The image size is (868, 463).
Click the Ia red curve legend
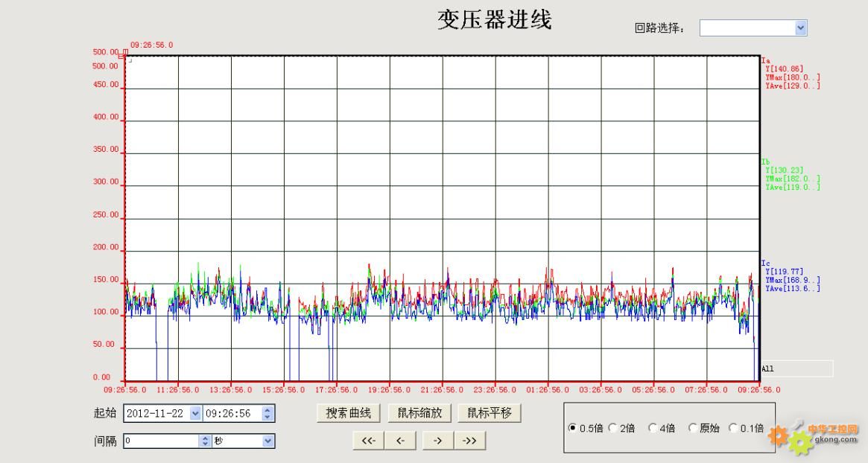(791, 73)
